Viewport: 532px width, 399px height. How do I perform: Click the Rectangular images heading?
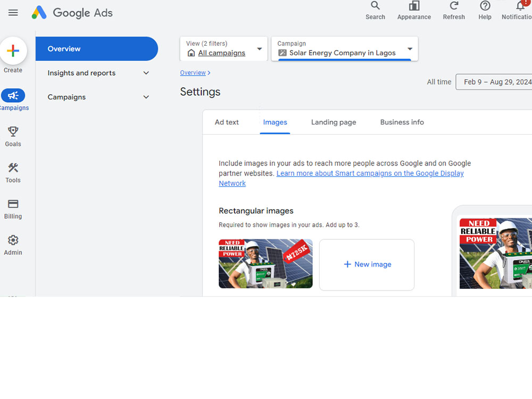[x=256, y=211]
